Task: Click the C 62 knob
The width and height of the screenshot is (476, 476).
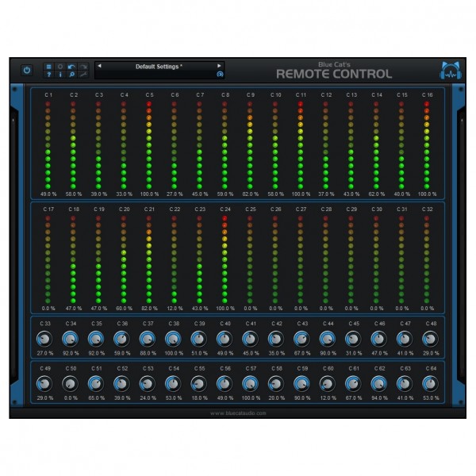Action: [x=379, y=384]
